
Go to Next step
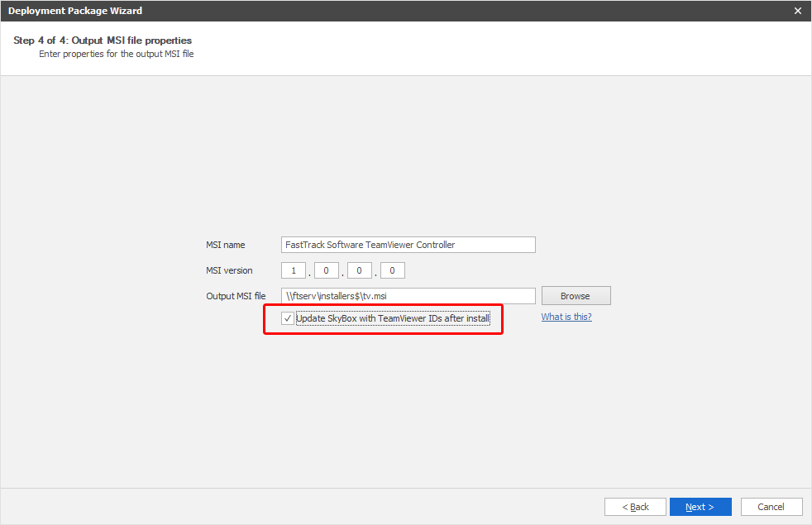pyautogui.click(x=700, y=507)
